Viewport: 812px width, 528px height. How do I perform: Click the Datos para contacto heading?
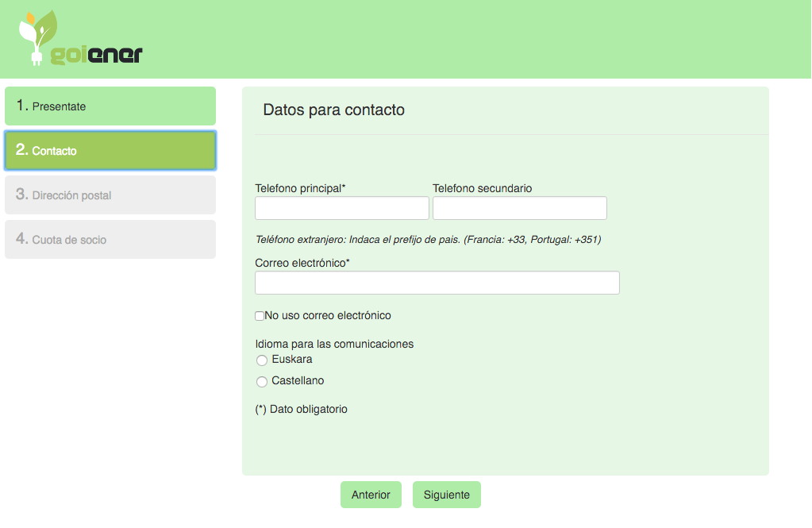(x=333, y=110)
